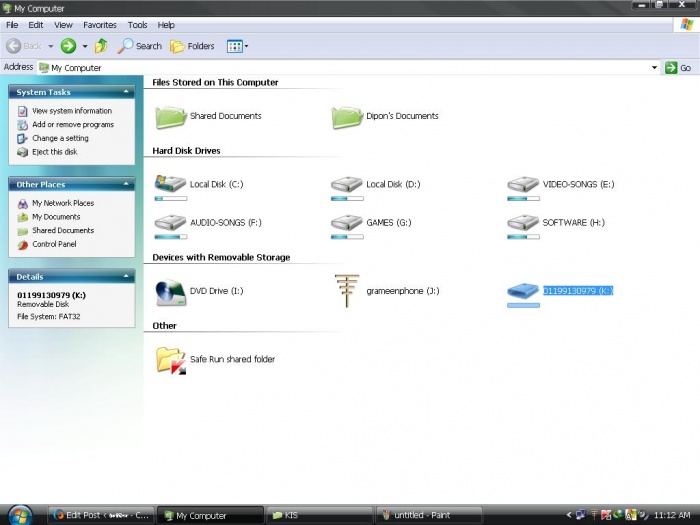Open the Back history dropdown arrow

pyautogui.click(x=50, y=46)
